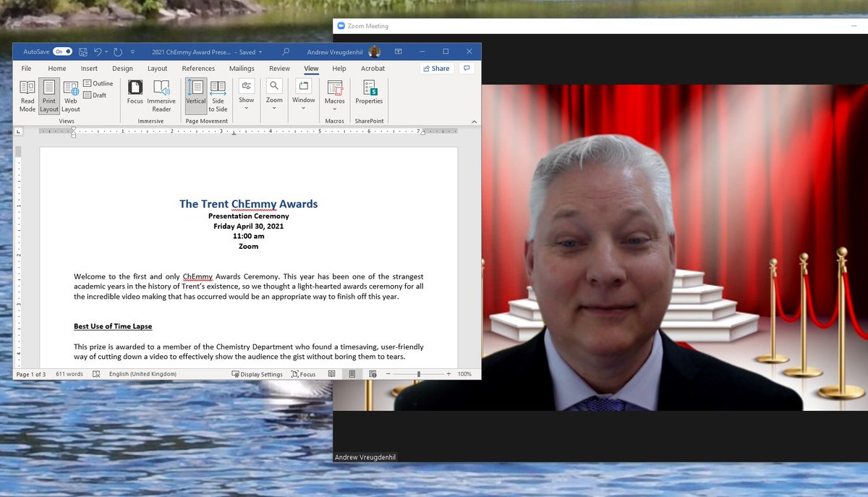The image size is (868, 497).
Task: Click the zoom in plus button
Action: [x=448, y=374]
